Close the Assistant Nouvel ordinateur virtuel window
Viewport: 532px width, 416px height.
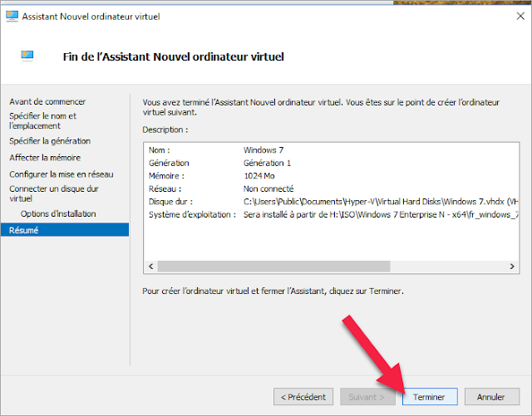click(520, 16)
